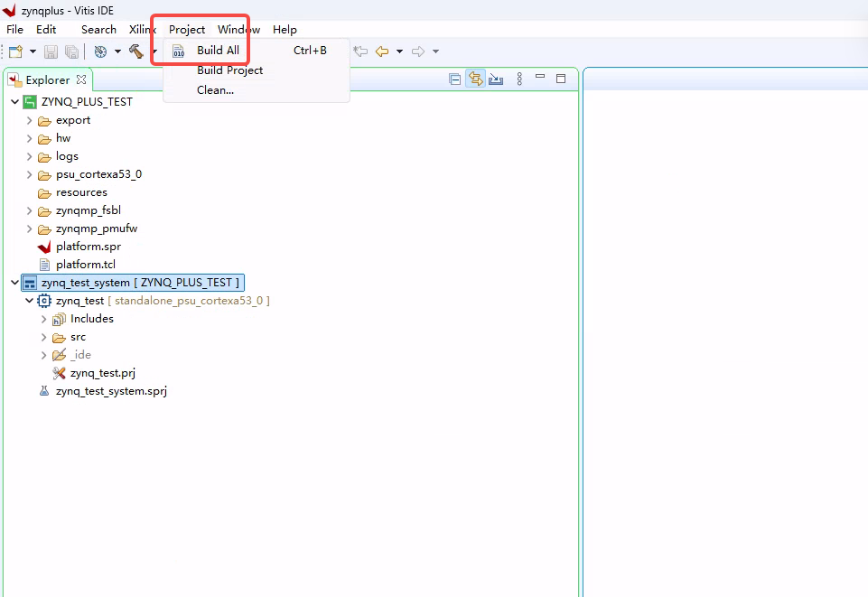This screenshot has height=597, width=868.
Task: Toggle Link with Editor in Explorer
Action: coord(475,79)
